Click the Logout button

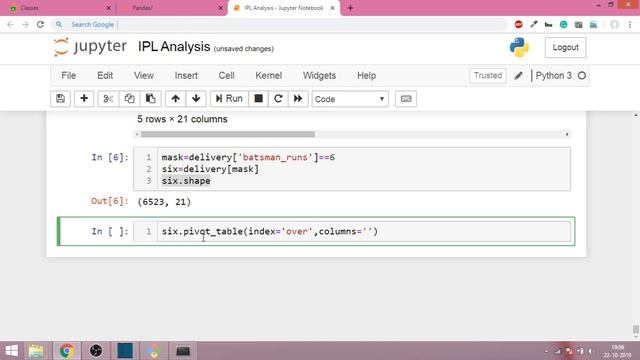pyautogui.click(x=565, y=47)
